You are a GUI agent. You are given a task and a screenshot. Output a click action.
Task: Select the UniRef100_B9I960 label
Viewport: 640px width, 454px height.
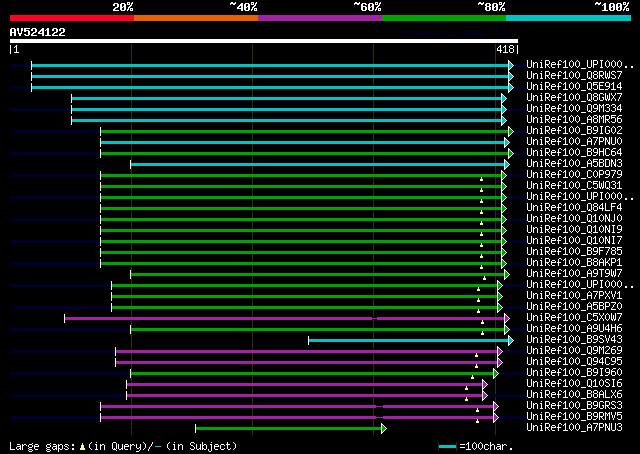click(574, 373)
